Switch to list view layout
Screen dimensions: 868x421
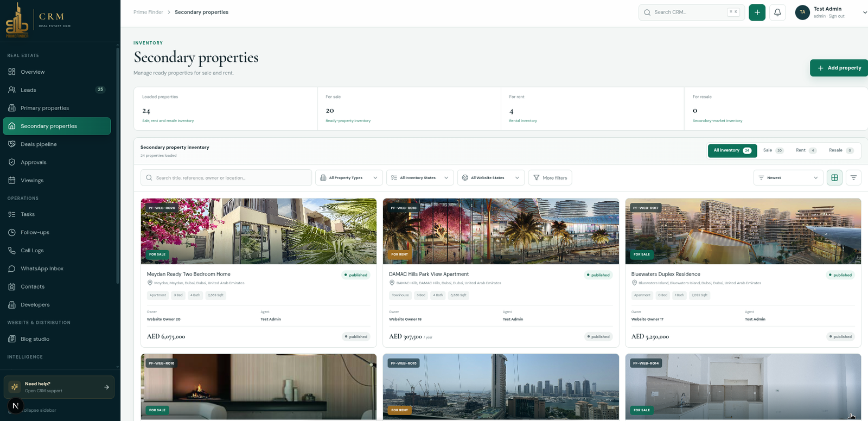(x=853, y=177)
